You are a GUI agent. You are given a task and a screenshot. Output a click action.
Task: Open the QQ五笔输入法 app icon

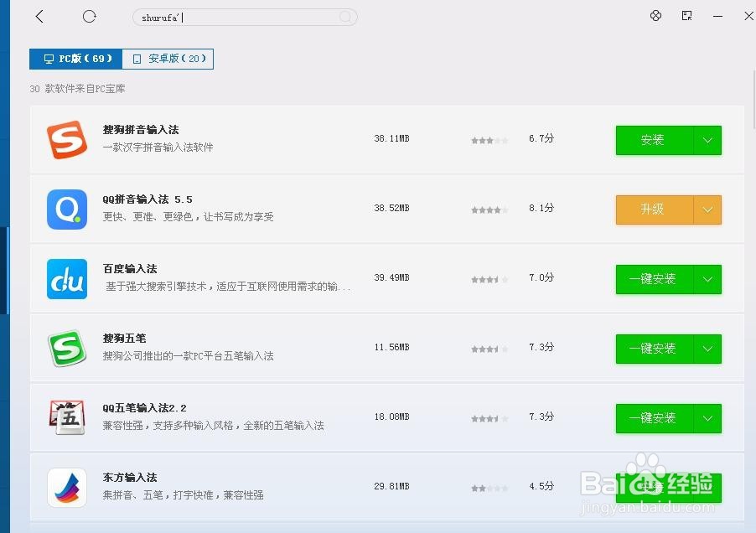tap(67, 417)
